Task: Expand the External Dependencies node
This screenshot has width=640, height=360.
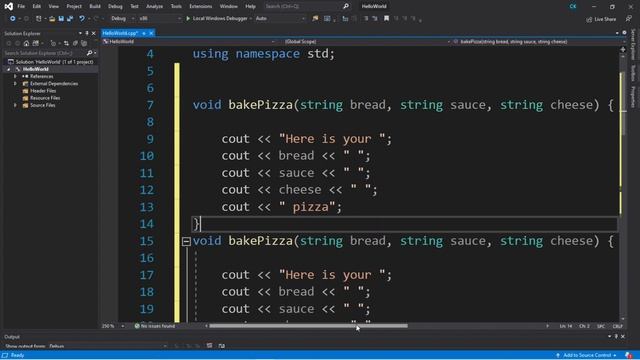Action: [15, 84]
